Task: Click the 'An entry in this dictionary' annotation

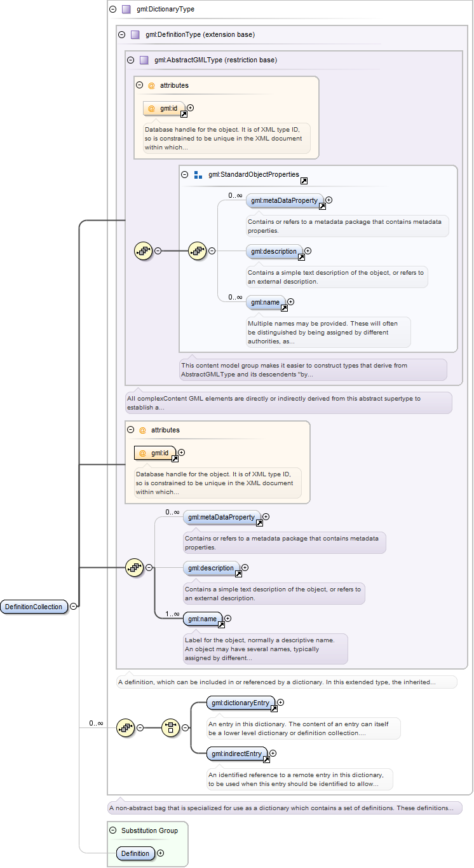Action: click(x=304, y=729)
